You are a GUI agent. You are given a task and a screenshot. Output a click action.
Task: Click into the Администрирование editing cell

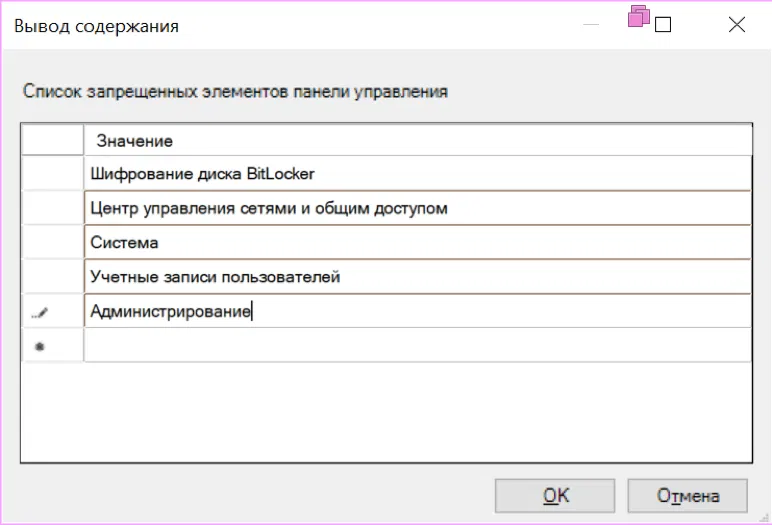tap(416, 311)
